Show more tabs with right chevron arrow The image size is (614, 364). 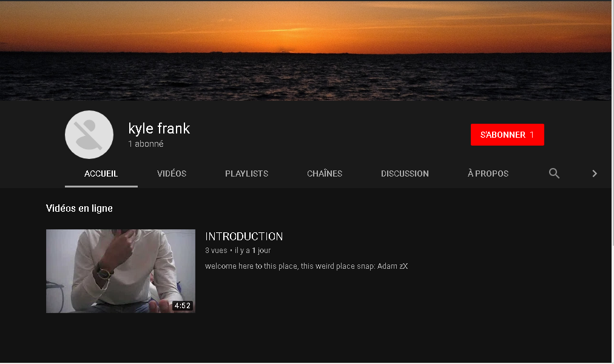[595, 174]
